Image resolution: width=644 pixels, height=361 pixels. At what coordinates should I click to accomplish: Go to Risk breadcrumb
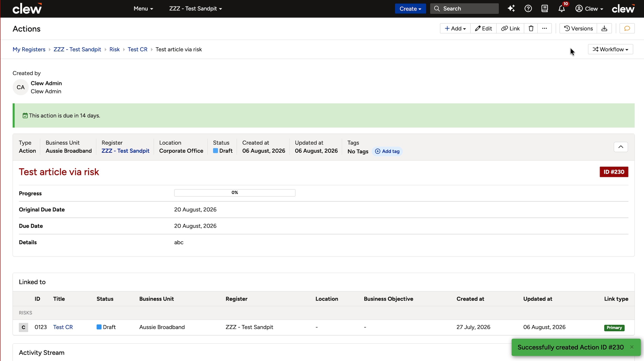[x=115, y=49]
